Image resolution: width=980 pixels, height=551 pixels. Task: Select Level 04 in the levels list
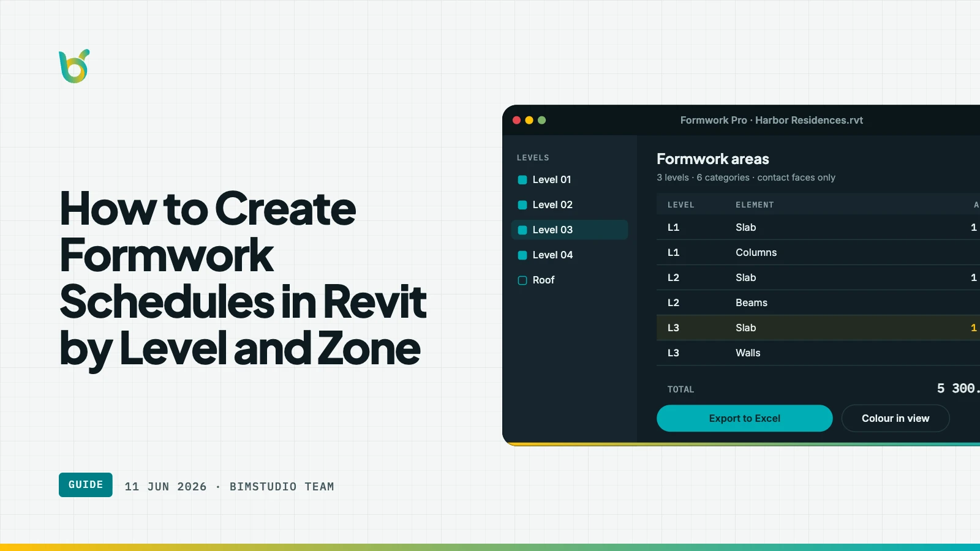coord(570,255)
